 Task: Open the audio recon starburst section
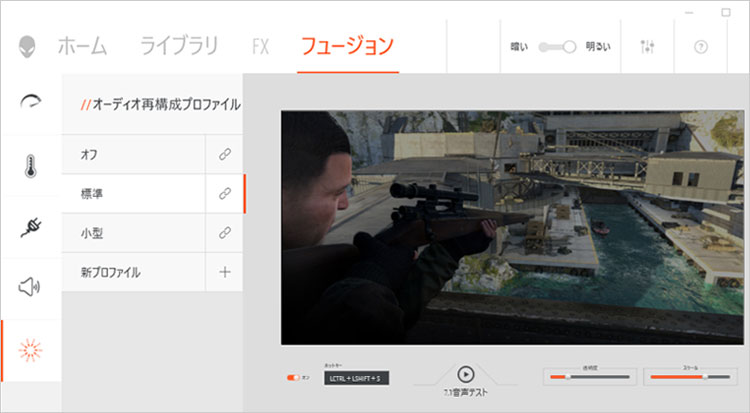point(30,350)
